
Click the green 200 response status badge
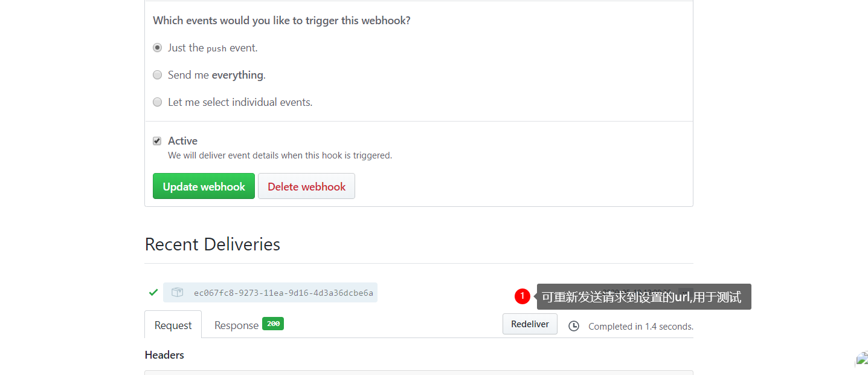tap(273, 324)
